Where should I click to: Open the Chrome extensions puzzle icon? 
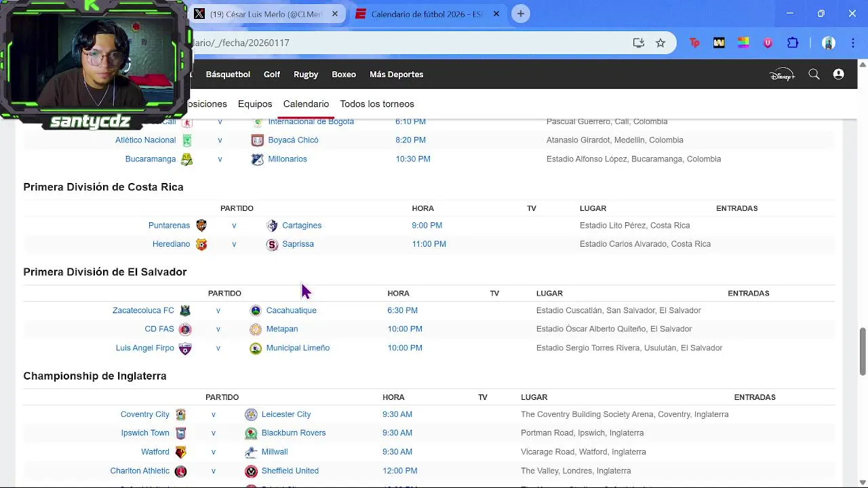[793, 43]
